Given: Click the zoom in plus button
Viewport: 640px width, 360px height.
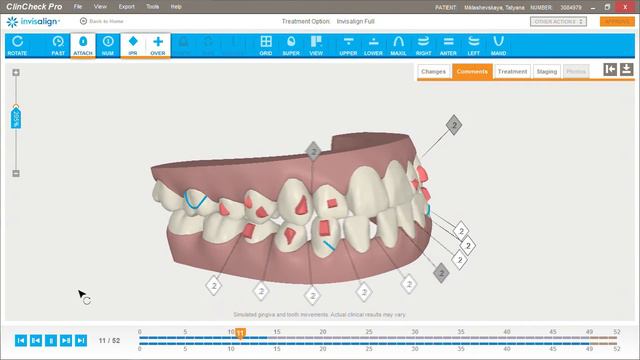Looking at the screenshot, I should (x=16, y=73).
